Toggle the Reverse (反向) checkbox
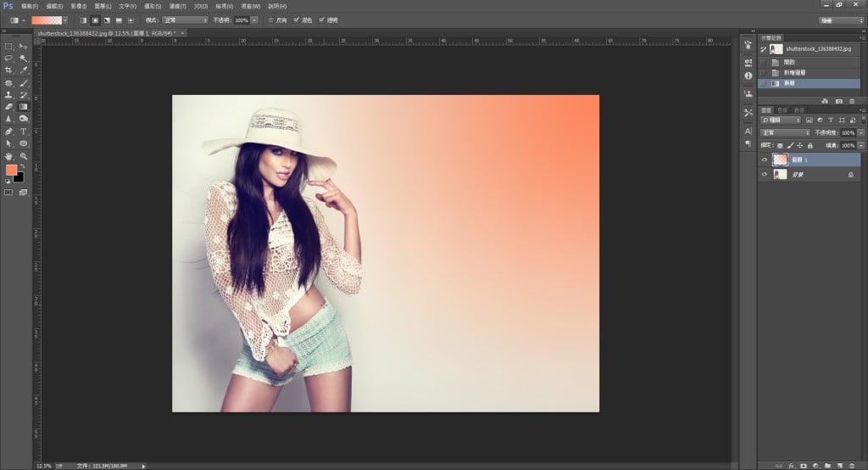Image resolution: width=868 pixels, height=470 pixels. coord(270,20)
